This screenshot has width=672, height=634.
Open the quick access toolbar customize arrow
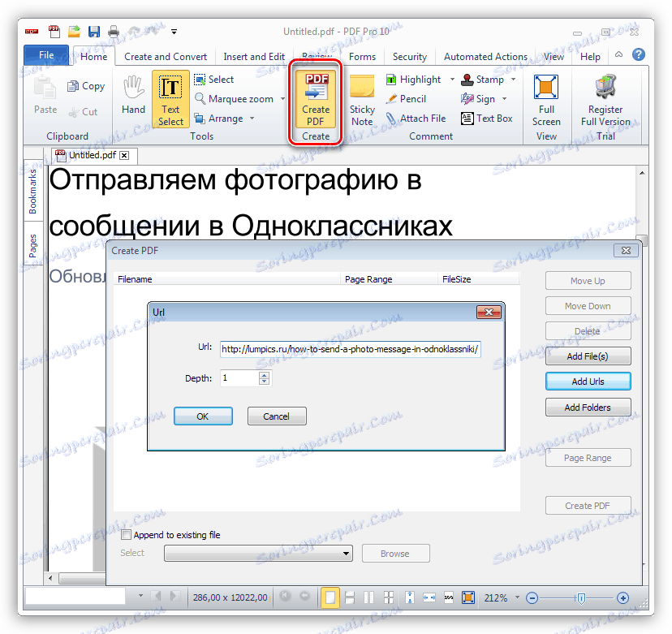(174, 32)
